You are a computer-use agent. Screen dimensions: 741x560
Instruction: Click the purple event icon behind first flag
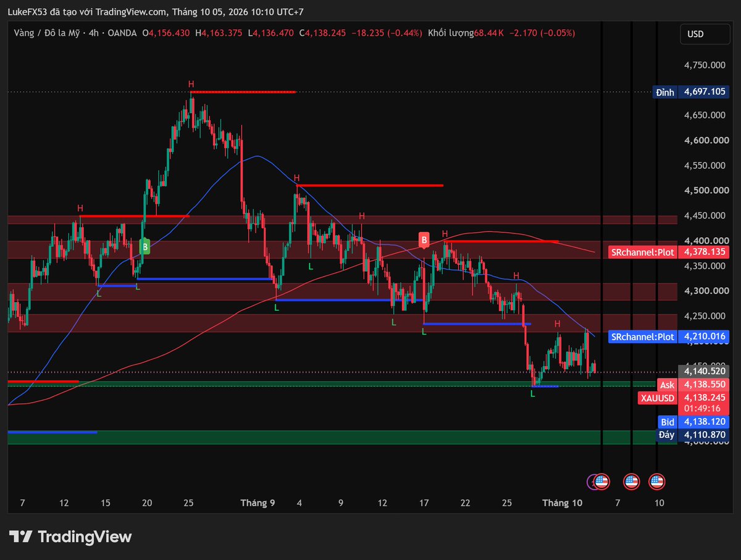[591, 482]
